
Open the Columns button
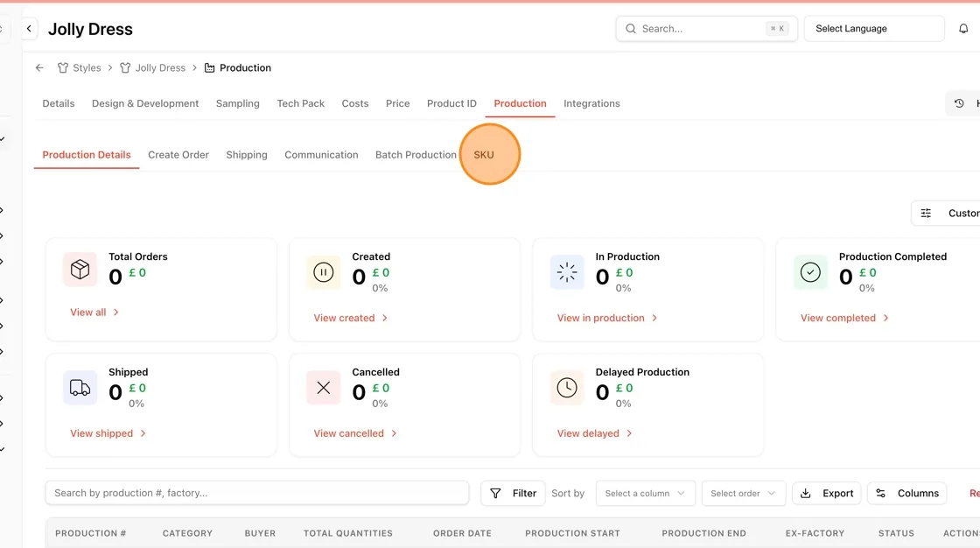(x=906, y=494)
